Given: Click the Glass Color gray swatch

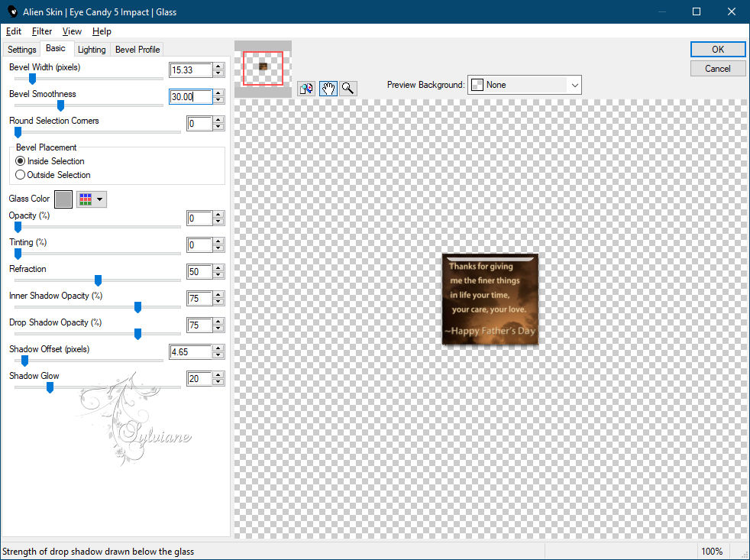Looking at the screenshot, I should 63,199.
